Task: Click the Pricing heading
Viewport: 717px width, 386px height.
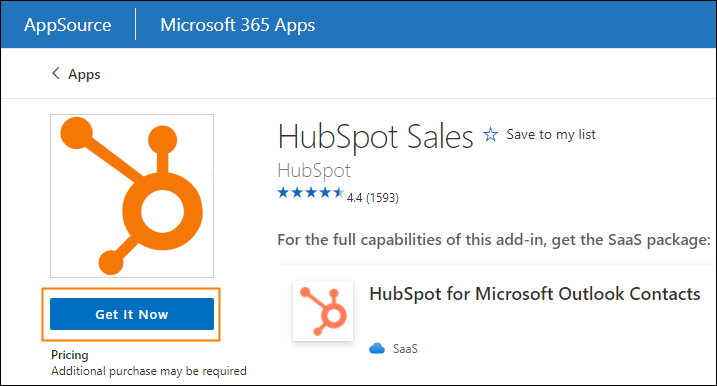Action: (x=70, y=355)
